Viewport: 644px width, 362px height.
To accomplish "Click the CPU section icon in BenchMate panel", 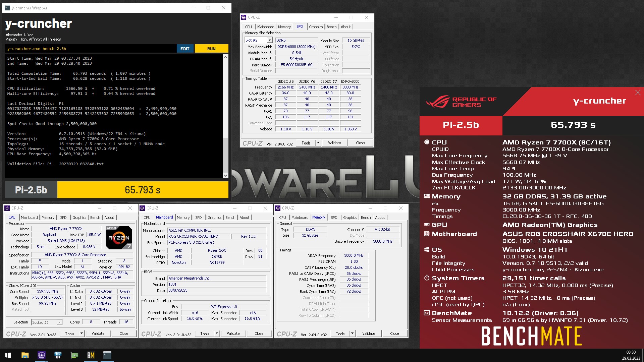I will [427, 142].
